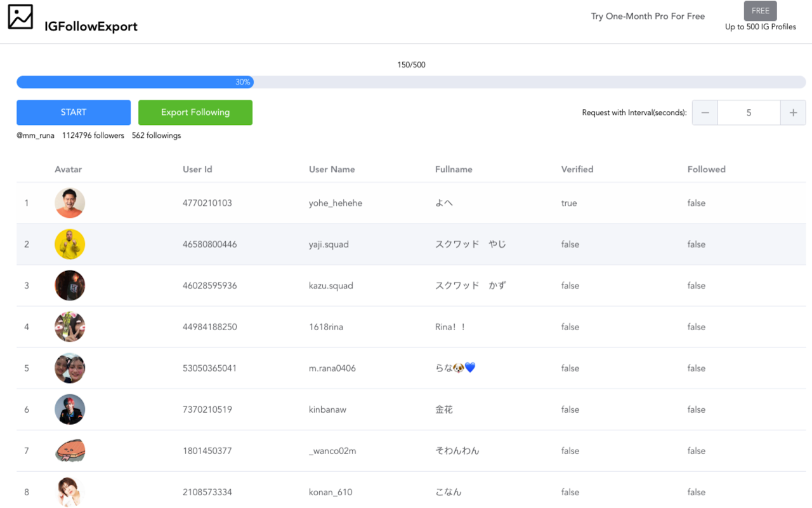Click fullname スクワッド やじ

pyautogui.click(x=471, y=244)
